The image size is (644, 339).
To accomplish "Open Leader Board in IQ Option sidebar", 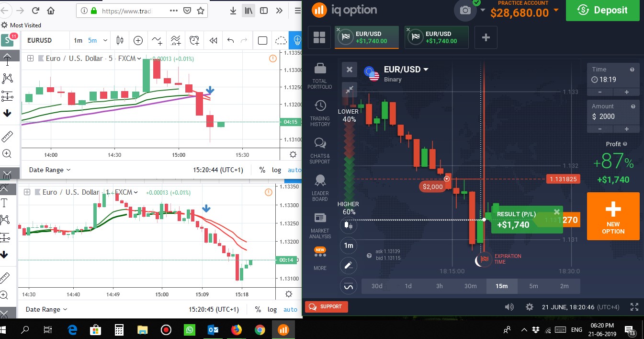I will coord(320,188).
